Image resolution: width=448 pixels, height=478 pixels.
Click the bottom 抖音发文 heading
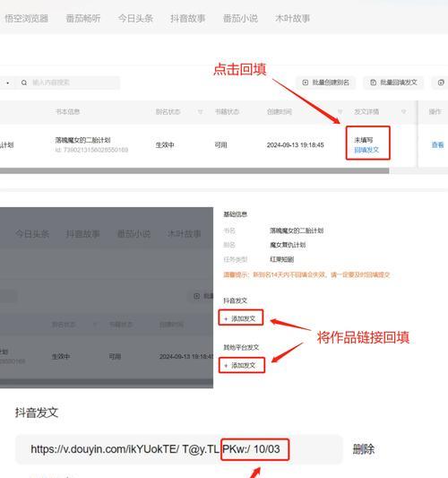point(37,413)
